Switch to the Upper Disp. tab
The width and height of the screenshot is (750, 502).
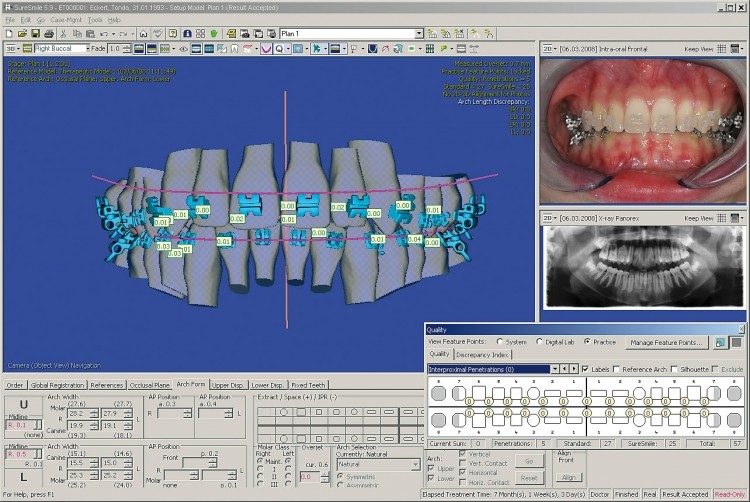coord(228,385)
